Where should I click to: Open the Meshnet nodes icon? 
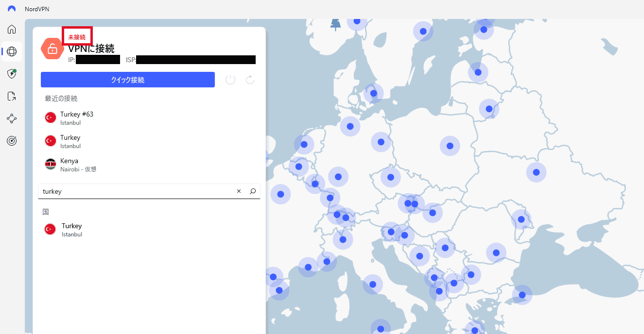[12, 118]
